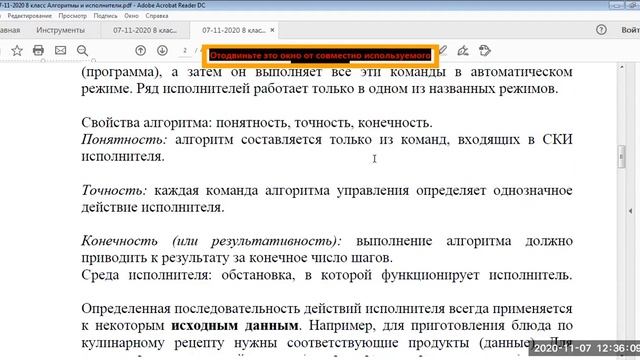Screen dimensions: 640x360
Task: Click the scrollbar up arrow
Action: (x=622, y=67)
